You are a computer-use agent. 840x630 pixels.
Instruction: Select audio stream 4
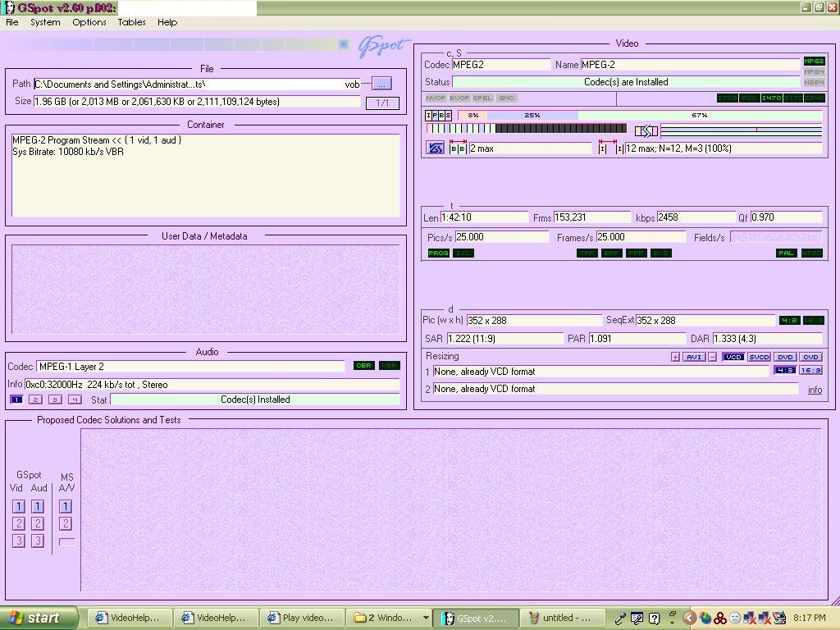click(x=75, y=399)
